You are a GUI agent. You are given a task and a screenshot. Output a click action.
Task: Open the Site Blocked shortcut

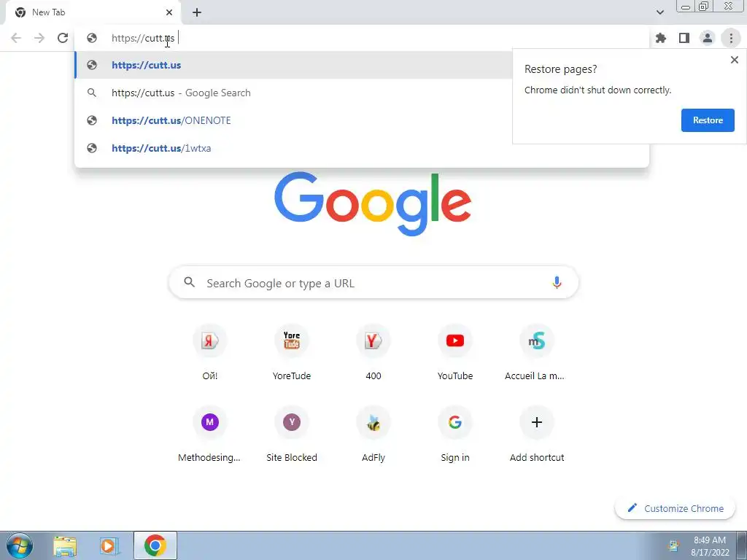click(292, 435)
